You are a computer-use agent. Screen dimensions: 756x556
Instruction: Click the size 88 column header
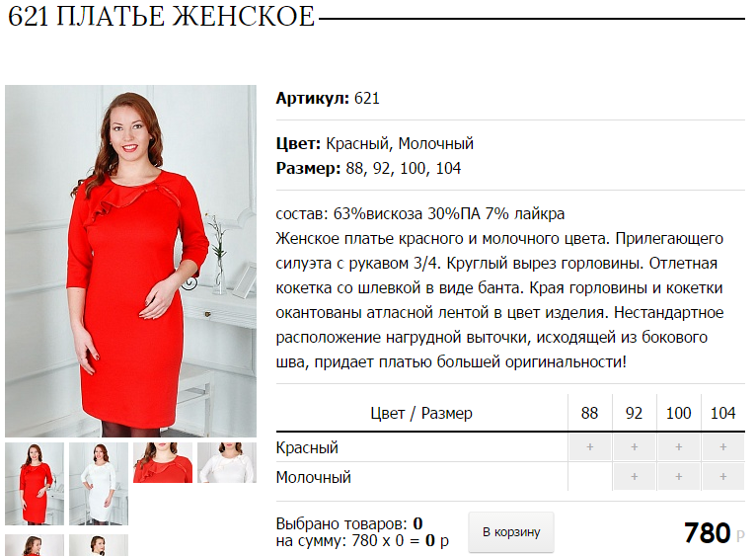tap(589, 413)
